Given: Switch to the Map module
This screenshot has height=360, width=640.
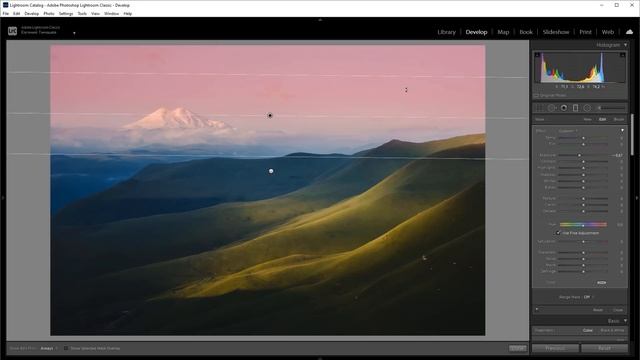Looking at the screenshot, I should [x=503, y=32].
